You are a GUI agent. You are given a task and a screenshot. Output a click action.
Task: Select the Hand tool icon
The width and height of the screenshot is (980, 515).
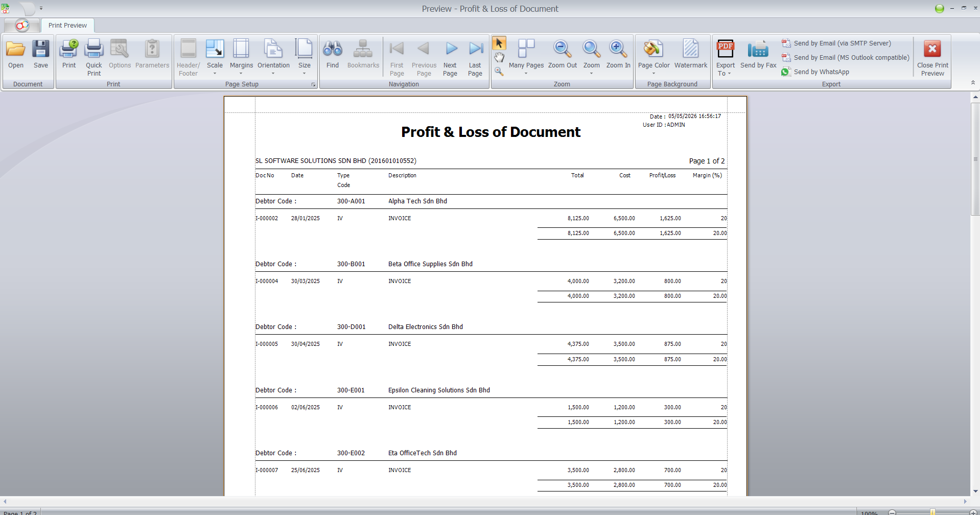click(499, 57)
